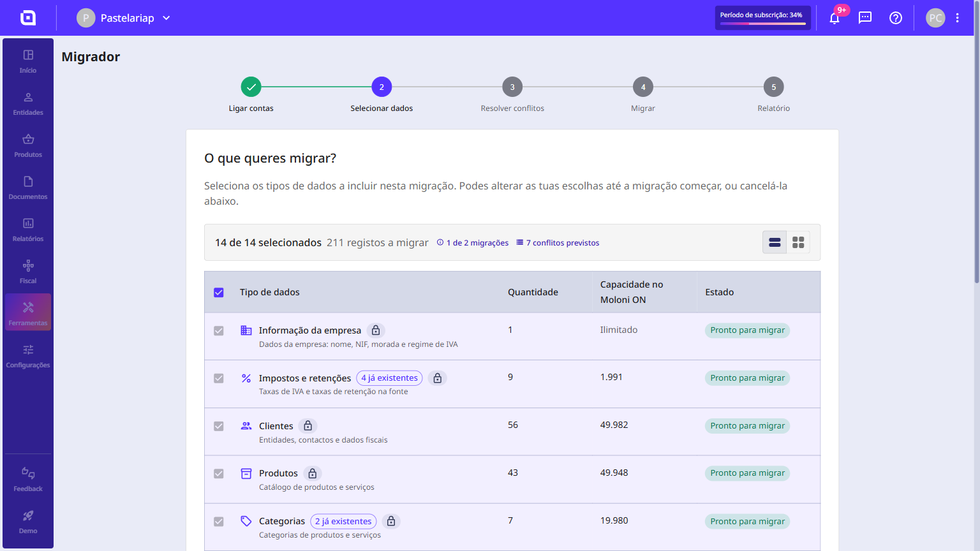
Task: Toggle the Produtos row checkbox
Action: tap(219, 474)
